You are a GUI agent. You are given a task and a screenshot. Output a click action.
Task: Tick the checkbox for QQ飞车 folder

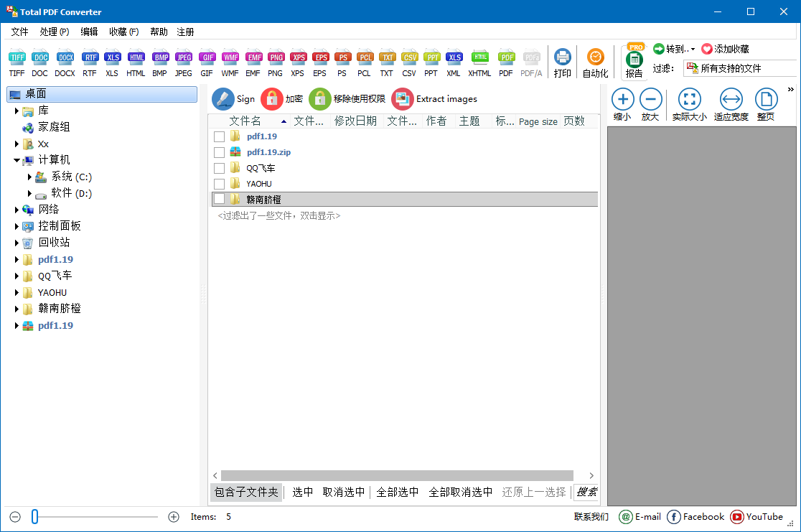pos(220,169)
